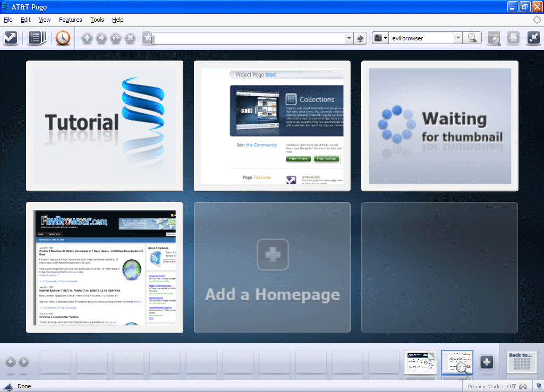The width and height of the screenshot is (544, 392).
Task: Click the search magnifier button
Action: (x=471, y=38)
